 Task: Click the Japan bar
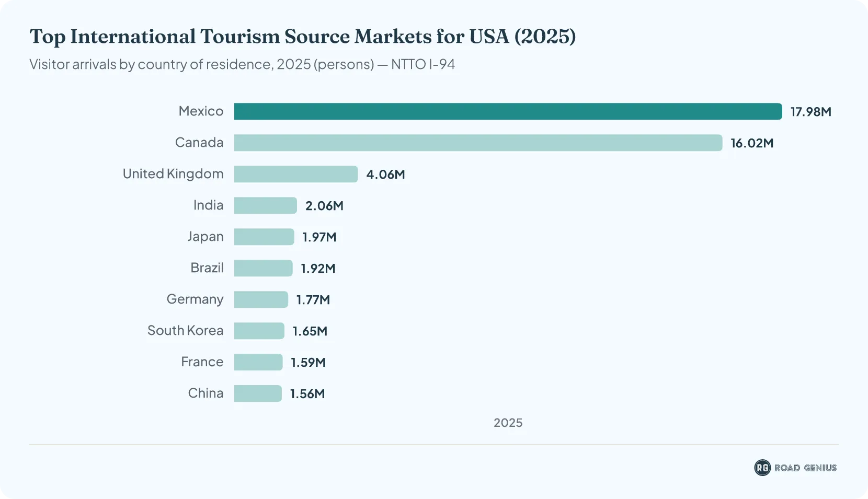pos(264,237)
